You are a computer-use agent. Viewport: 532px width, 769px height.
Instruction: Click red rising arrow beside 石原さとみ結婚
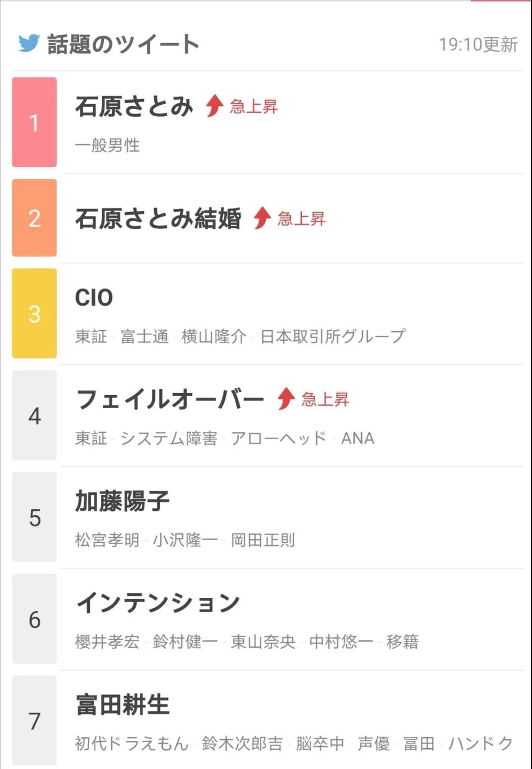click(262, 218)
